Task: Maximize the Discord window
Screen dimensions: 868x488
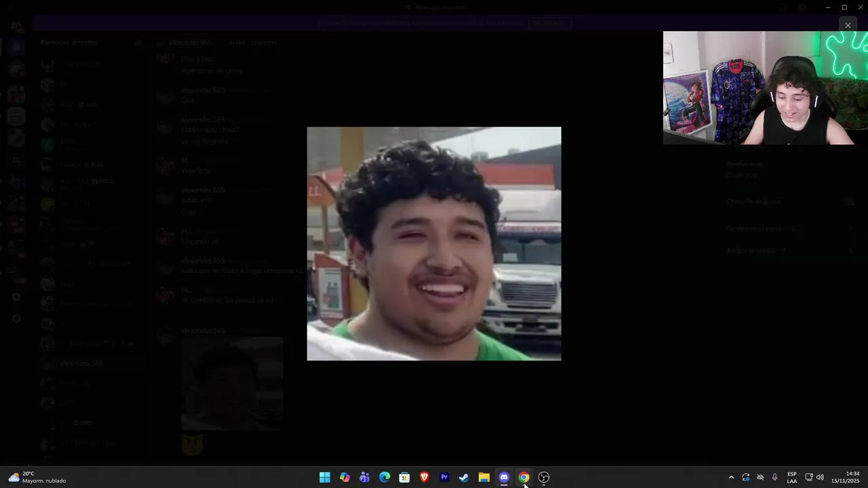Action: click(x=844, y=7)
